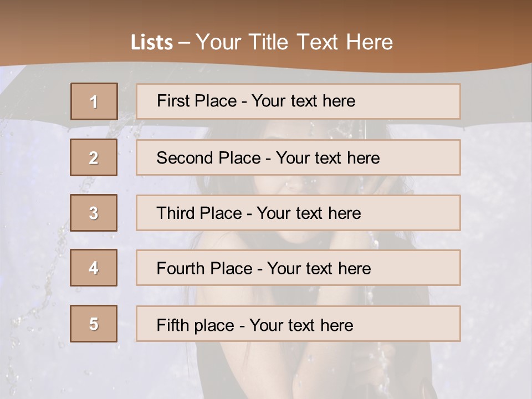532x399 pixels.
Task: Select the number 3 box
Action: pyautogui.click(x=94, y=213)
